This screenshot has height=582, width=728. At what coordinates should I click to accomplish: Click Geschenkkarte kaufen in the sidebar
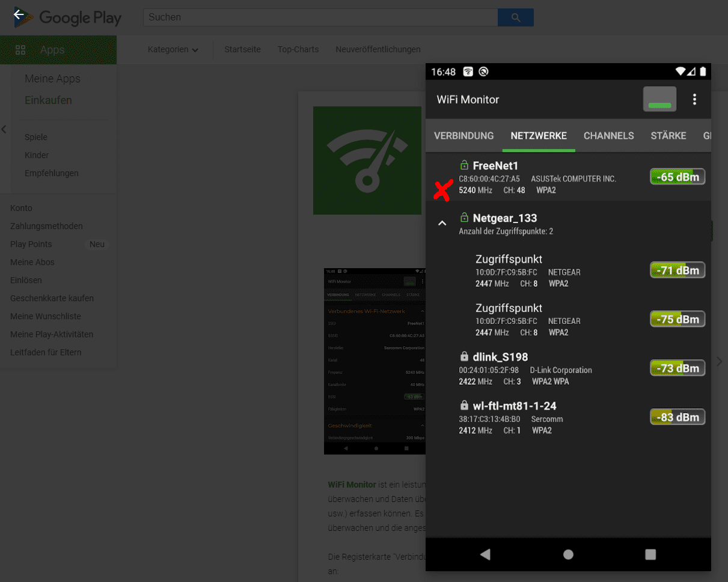(52, 298)
